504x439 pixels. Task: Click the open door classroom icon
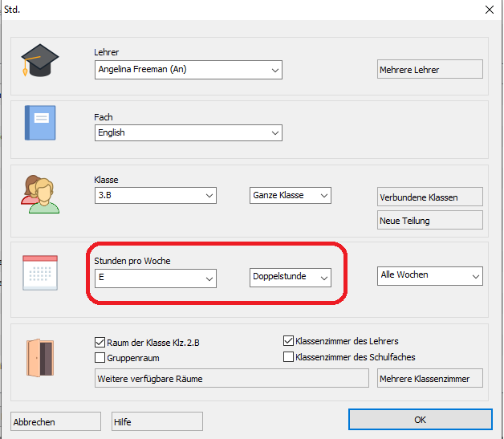(x=40, y=358)
